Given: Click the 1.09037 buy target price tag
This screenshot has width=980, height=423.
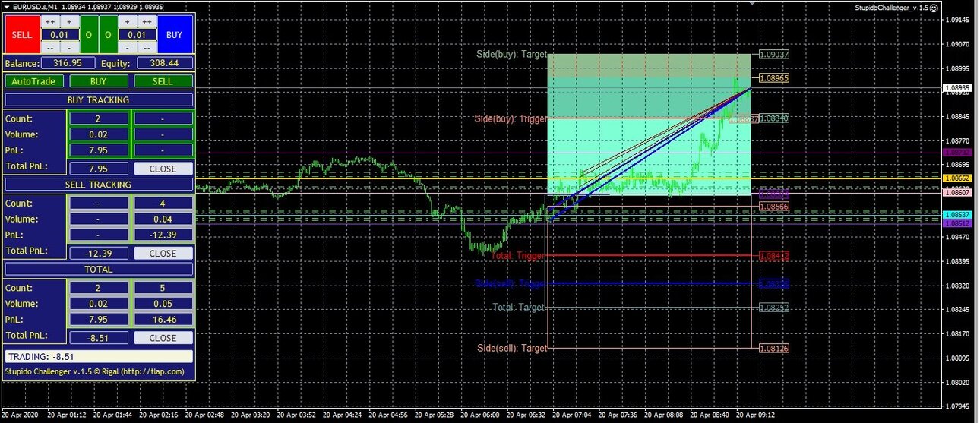Looking at the screenshot, I should tap(775, 55).
